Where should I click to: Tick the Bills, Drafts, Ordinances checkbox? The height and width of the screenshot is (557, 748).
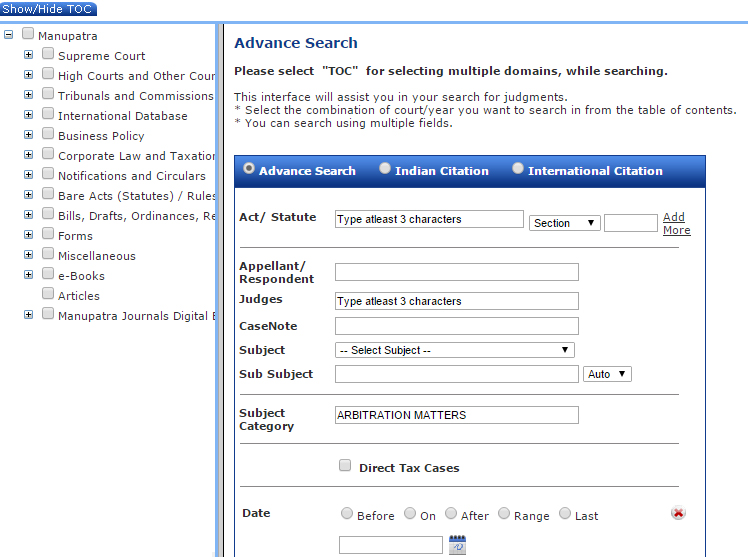48,214
